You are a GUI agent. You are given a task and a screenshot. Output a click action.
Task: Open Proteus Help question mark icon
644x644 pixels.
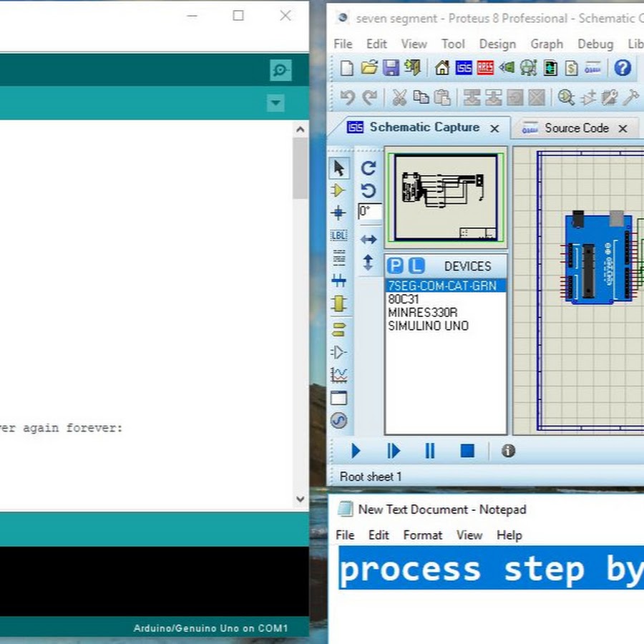(623, 68)
